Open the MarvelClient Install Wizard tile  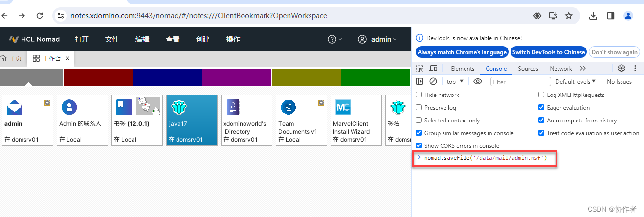pos(356,121)
